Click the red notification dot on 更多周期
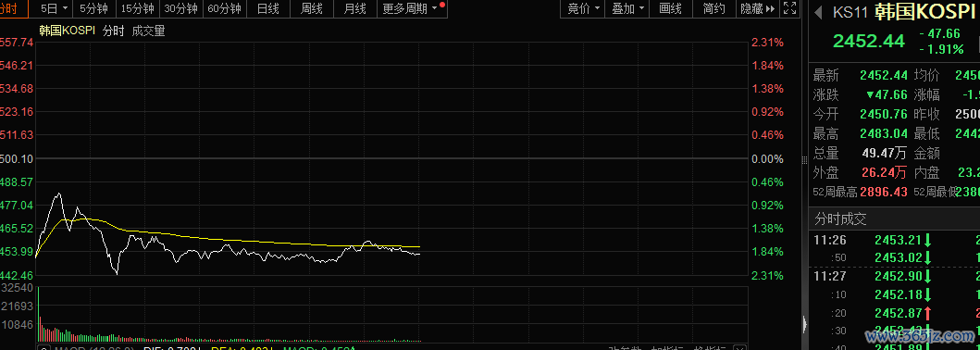 [442, 5]
